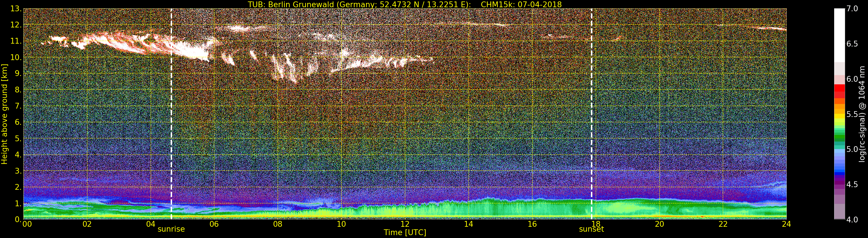The height and width of the screenshot is (238, 868).
Task: Click the height axis tick '12.'
Action: 16,25
